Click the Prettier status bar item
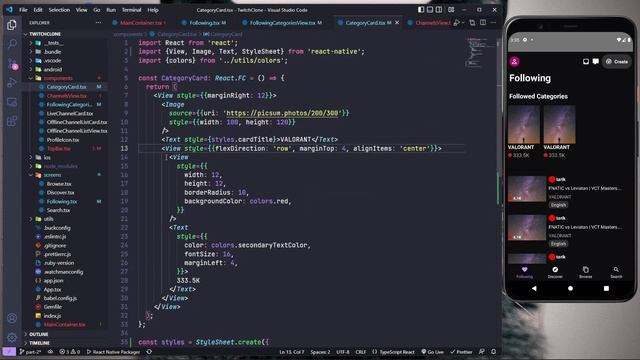640x360 pixels. [461, 352]
